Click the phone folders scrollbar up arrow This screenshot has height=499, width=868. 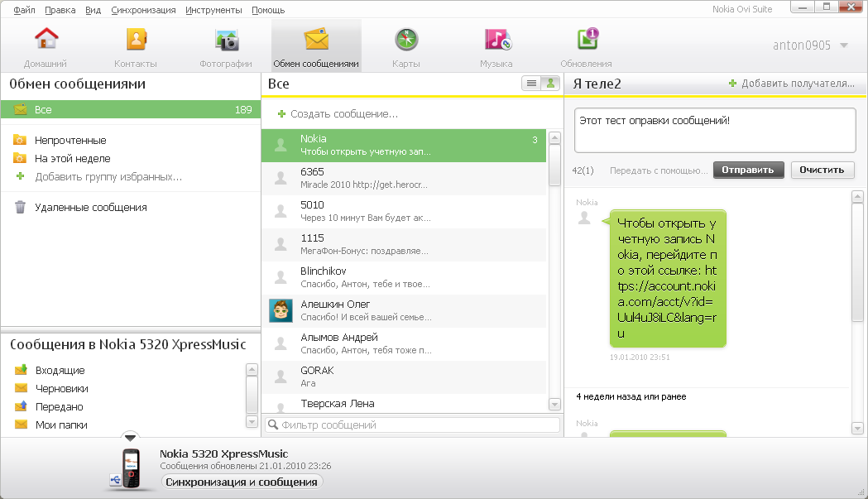pyautogui.click(x=252, y=369)
